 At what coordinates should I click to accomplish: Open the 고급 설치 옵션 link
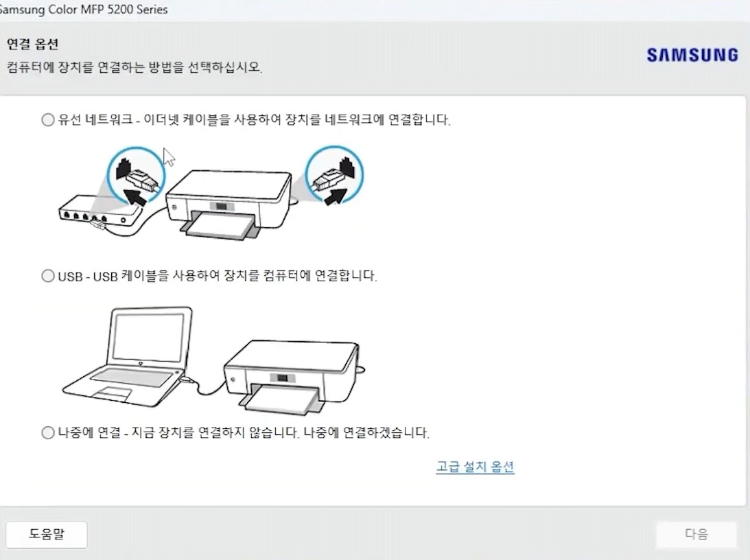coord(475,466)
